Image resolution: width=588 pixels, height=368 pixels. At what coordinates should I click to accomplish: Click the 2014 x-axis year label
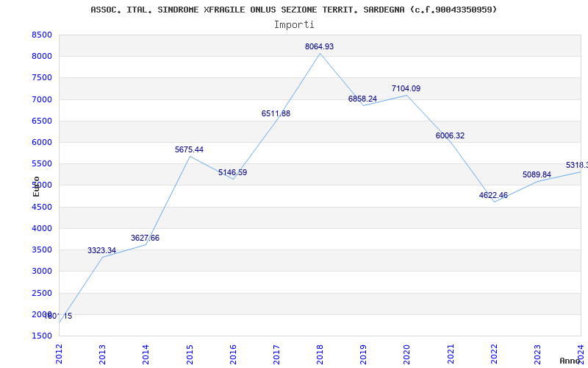(x=146, y=354)
